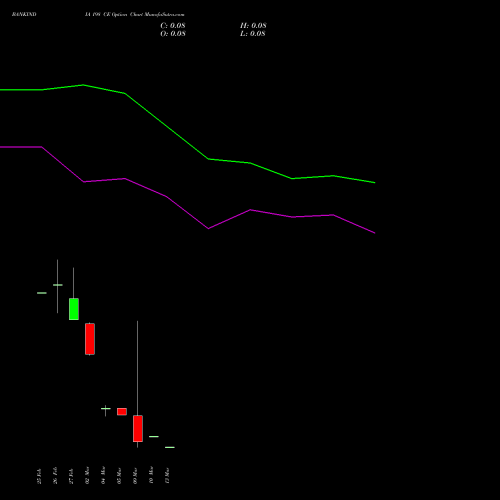
Task: Select the red candle body above 09 Mar
Action: pos(138,429)
